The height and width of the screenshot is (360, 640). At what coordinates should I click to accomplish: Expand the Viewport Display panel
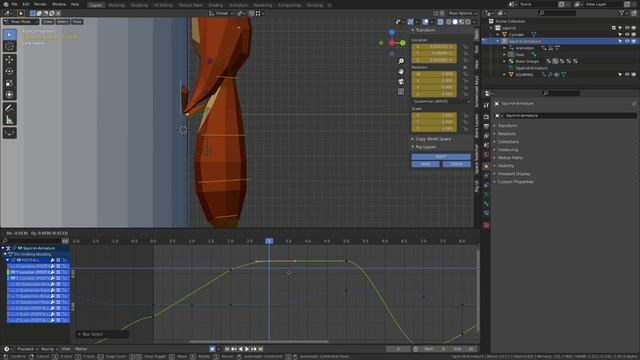513,174
